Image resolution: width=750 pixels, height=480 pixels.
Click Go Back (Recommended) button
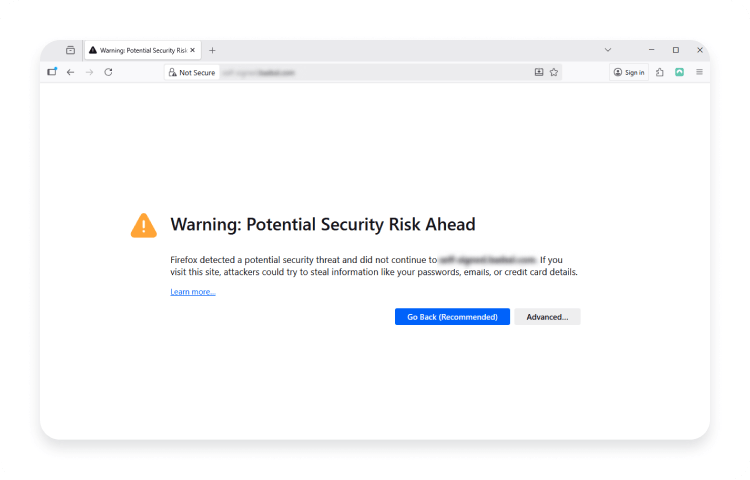(x=452, y=317)
